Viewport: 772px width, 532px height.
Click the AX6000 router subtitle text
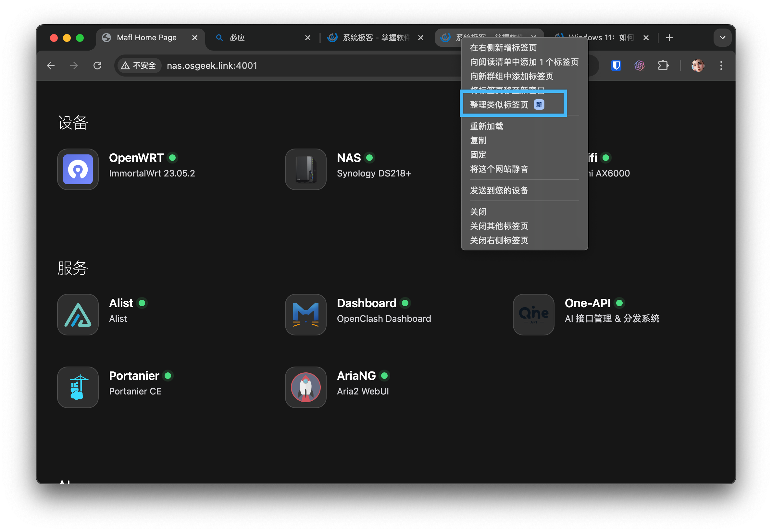pos(610,173)
